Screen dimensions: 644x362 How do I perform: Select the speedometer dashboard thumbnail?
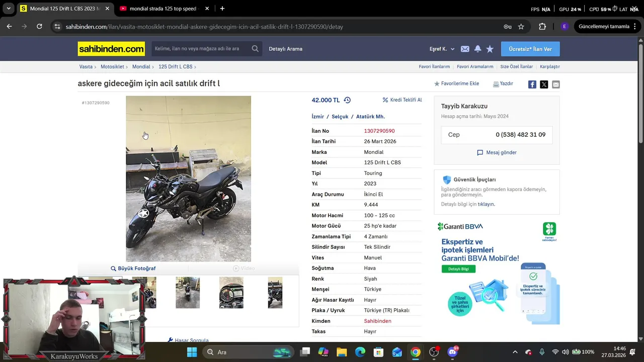[231, 292]
